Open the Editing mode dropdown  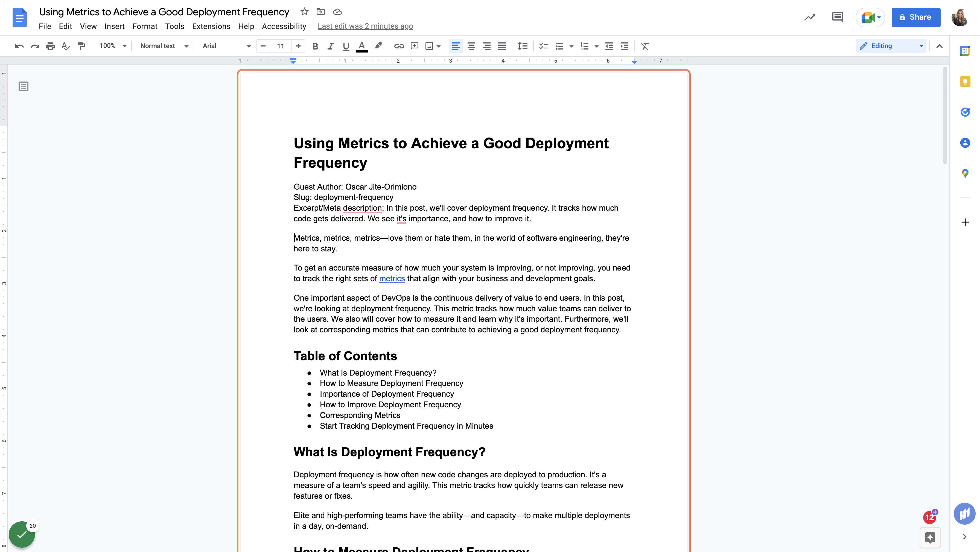tap(891, 46)
